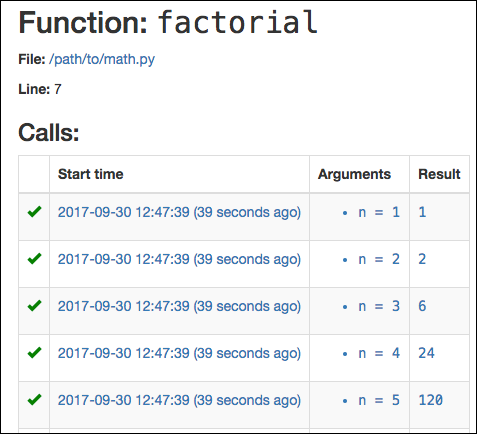Screen dimensions: 477x434
Task: Open the start time link for the n = 4 call
Action: coord(179,353)
